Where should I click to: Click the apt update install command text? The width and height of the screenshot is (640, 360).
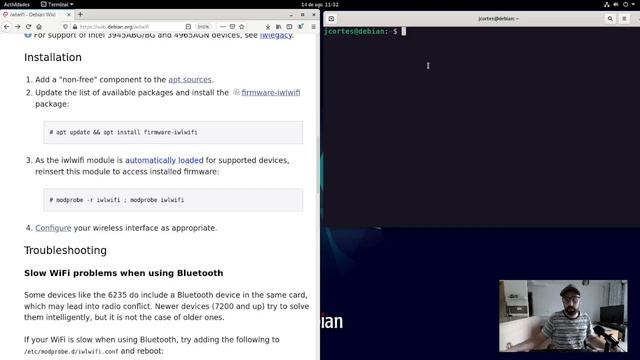pyautogui.click(x=123, y=132)
